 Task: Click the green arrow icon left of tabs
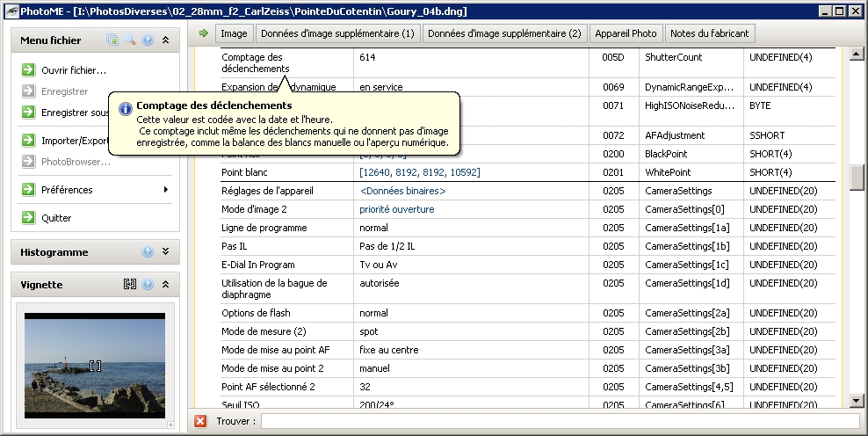tap(203, 33)
